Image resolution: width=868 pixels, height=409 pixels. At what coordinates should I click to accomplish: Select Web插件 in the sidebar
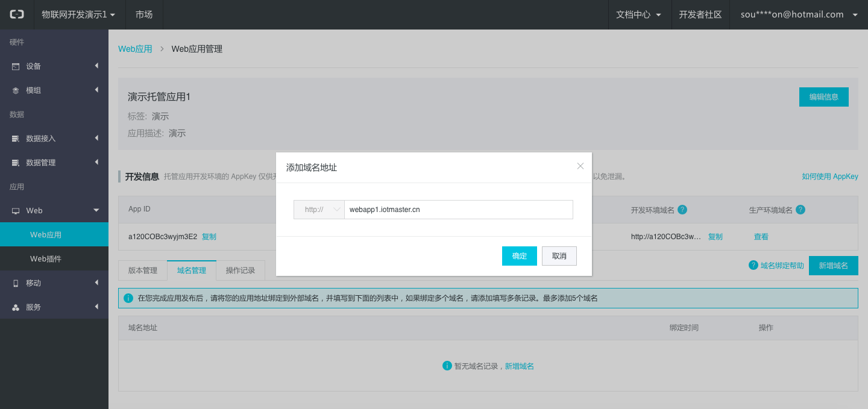click(46, 259)
